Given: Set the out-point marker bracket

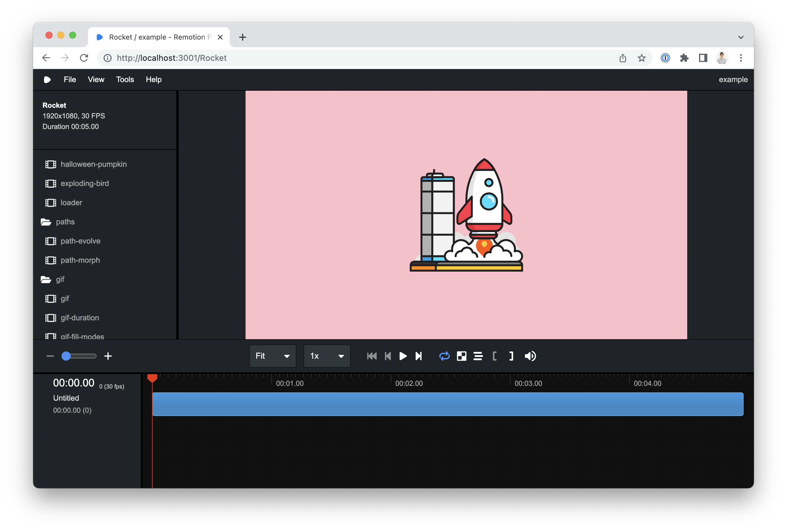Looking at the screenshot, I should [511, 356].
